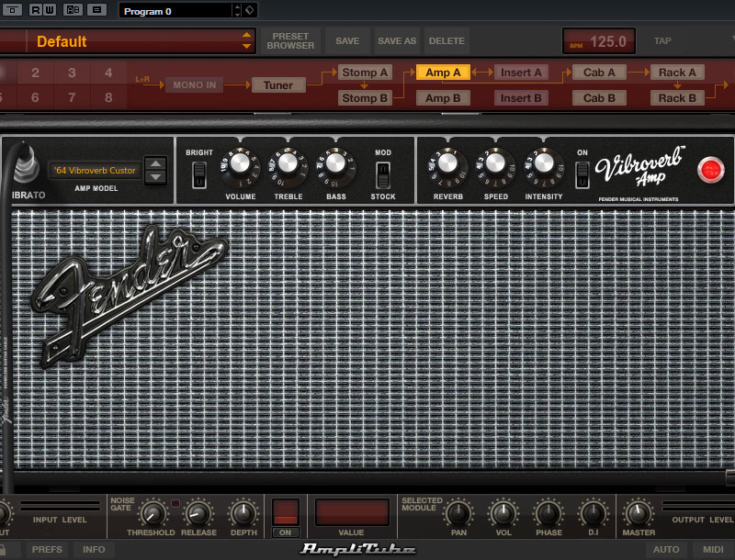Select the Amp A module
The width and height of the screenshot is (735, 560).
(443, 73)
